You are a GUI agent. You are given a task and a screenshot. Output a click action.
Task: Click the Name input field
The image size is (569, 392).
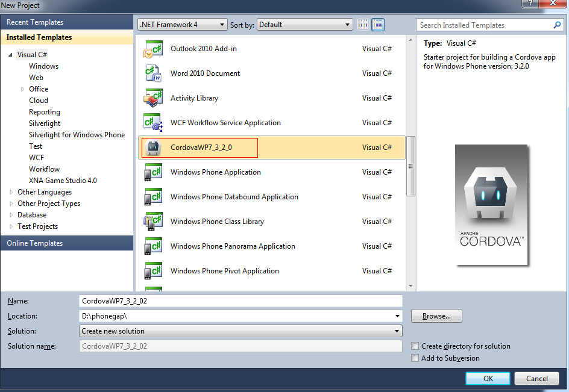coord(240,301)
